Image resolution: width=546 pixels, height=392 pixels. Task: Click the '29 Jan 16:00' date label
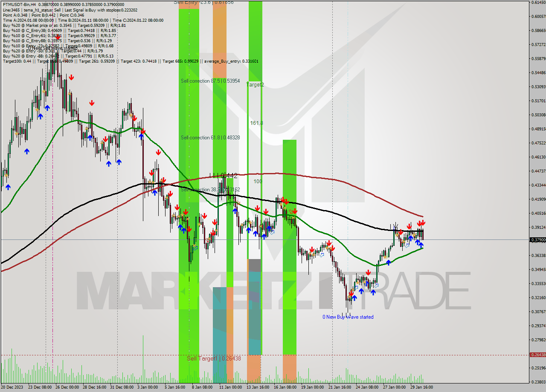pyautogui.click(x=422, y=387)
